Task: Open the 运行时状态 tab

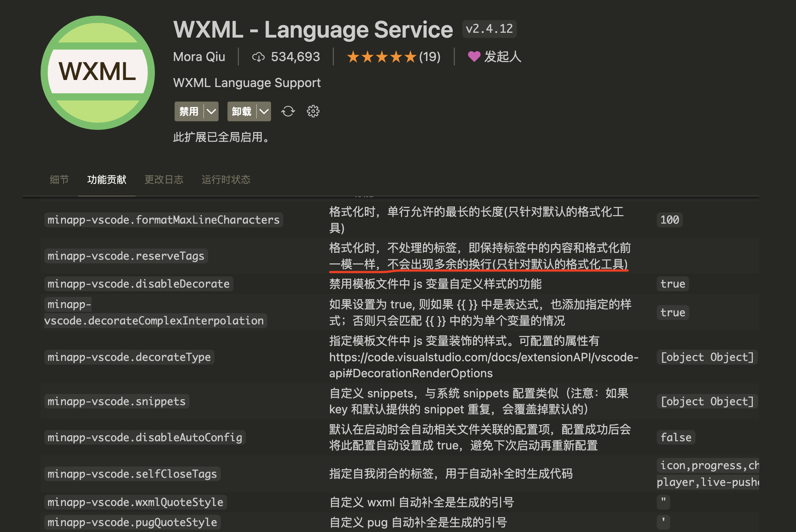Action: 226,180
